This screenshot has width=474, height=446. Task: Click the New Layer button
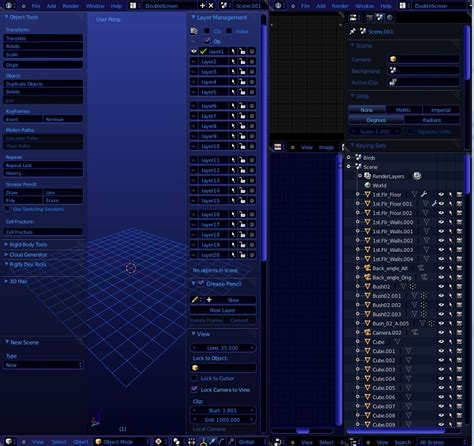tap(223, 310)
